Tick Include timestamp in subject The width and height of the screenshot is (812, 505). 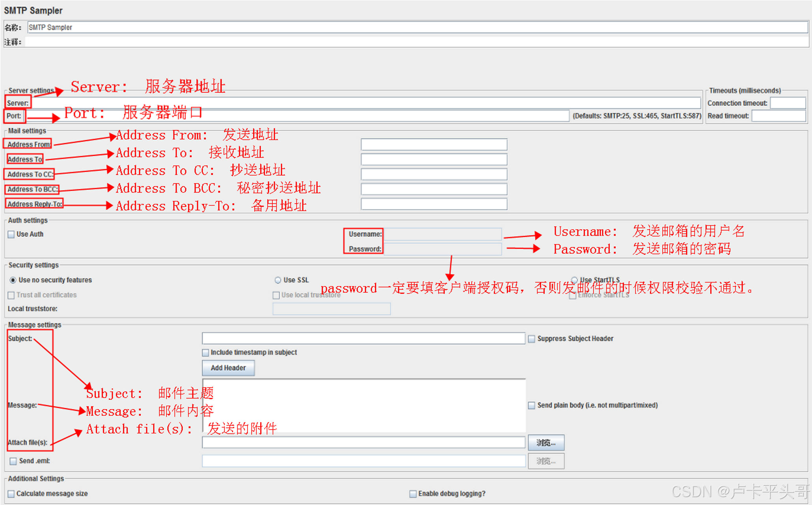205,353
